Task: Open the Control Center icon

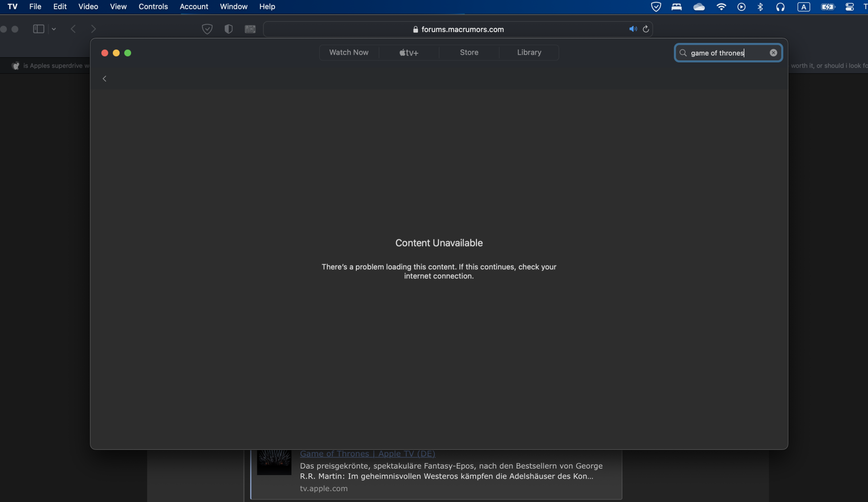Action: [x=849, y=7]
